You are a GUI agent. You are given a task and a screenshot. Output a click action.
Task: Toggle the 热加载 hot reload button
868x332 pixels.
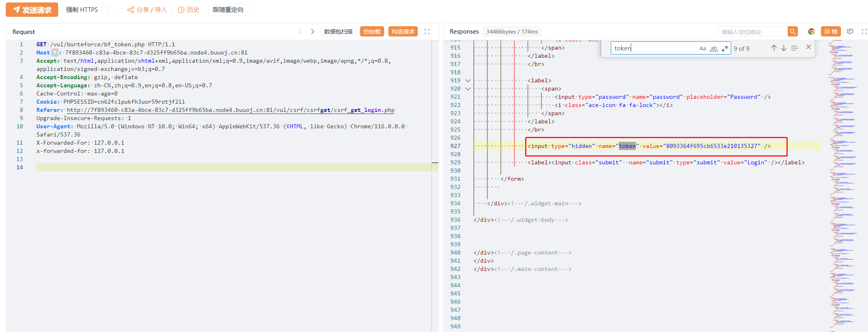(x=372, y=32)
